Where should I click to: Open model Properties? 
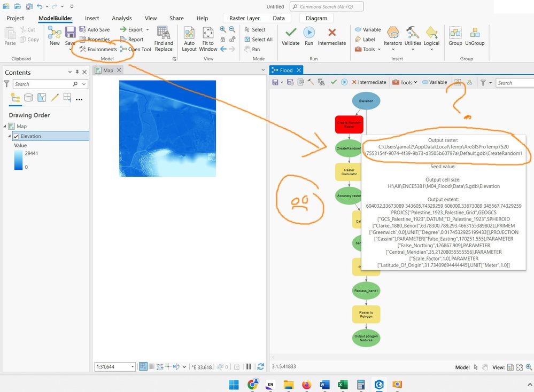click(95, 40)
